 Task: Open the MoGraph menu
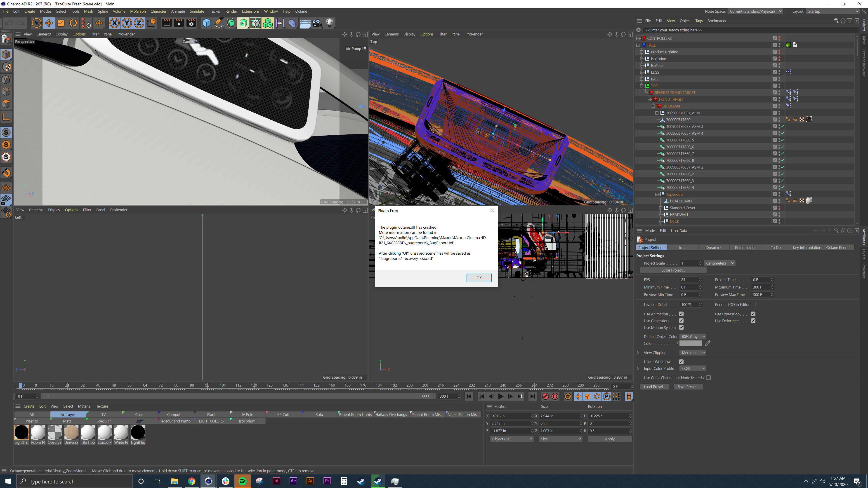pyautogui.click(x=137, y=11)
